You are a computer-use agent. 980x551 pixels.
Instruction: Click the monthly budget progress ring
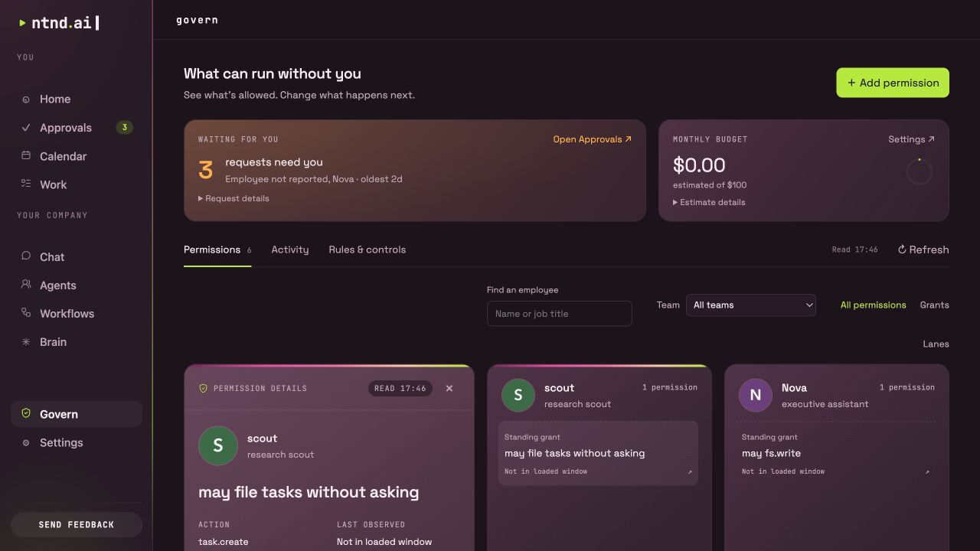point(919,171)
